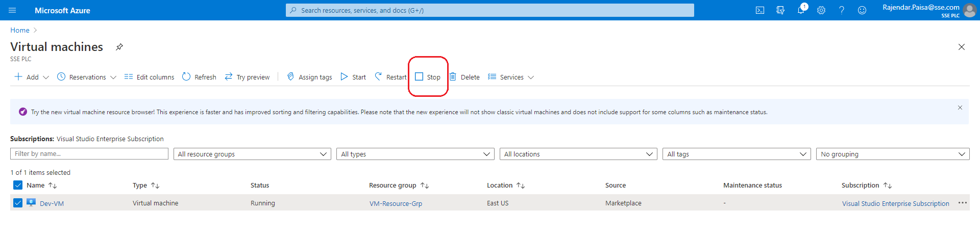The width and height of the screenshot is (980, 237).
Task: Click Try preview
Action: point(247,77)
